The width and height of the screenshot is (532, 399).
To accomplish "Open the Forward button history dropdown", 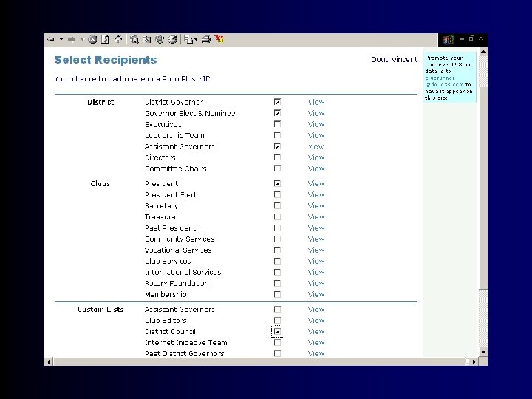I will tap(82, 40).
